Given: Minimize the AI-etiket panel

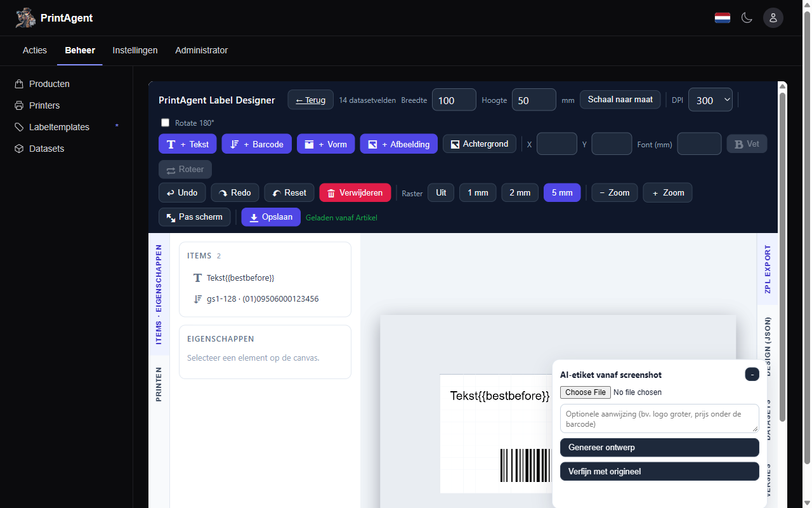Looking at the screenshot, I should pos(752,374).
